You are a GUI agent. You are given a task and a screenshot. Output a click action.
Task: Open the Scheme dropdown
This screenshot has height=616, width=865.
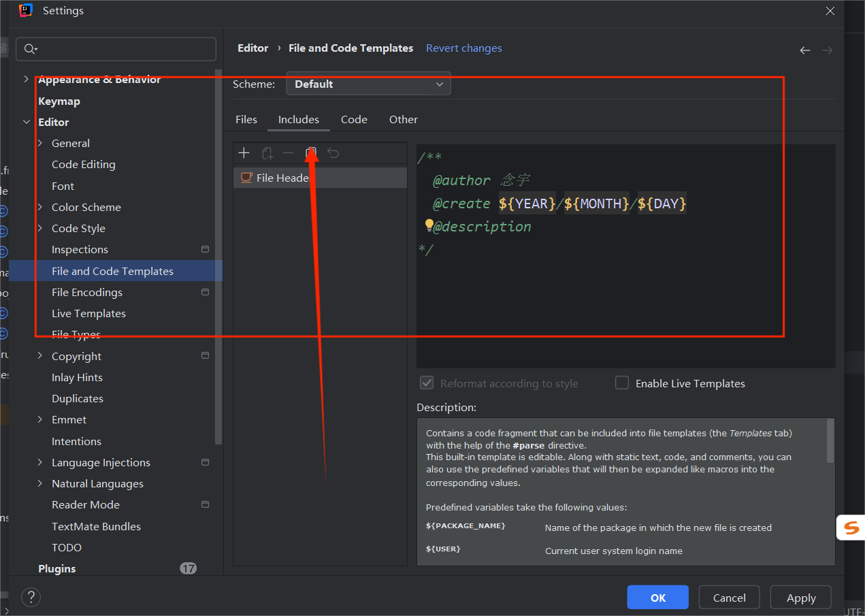pos(368,84)
